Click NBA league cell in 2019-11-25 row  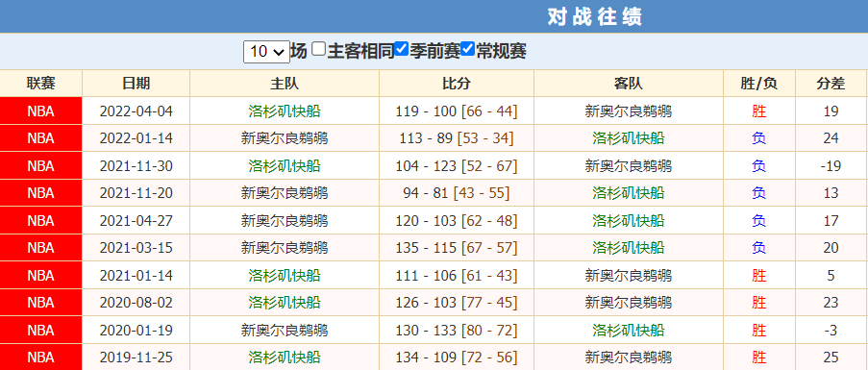41,358
